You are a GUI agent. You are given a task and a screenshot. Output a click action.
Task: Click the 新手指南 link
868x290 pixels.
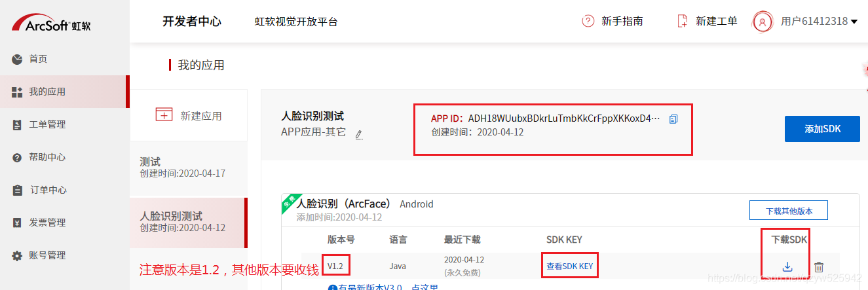click(x=622, y=21)
